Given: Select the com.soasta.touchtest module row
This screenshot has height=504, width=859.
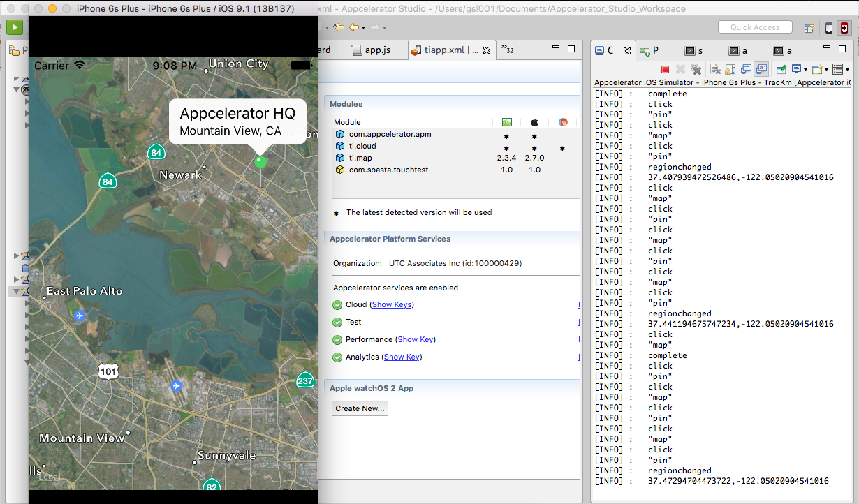Looking at the screenshot, I should (456, 170).
